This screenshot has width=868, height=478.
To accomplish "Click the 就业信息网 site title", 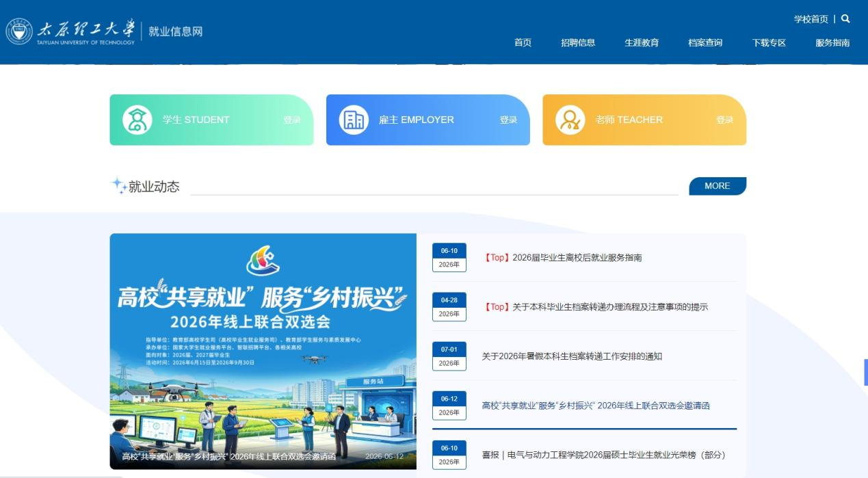I will coord(176,31).
